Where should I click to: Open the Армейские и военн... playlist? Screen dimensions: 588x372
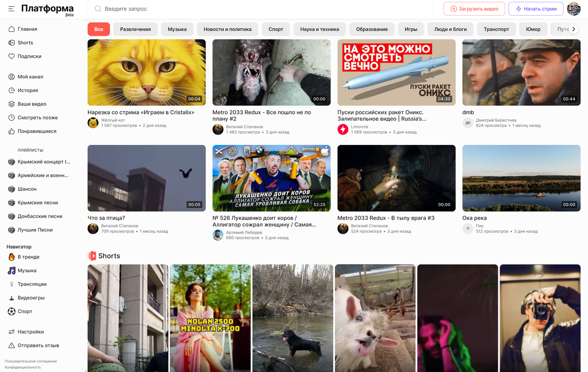[39, 175]
